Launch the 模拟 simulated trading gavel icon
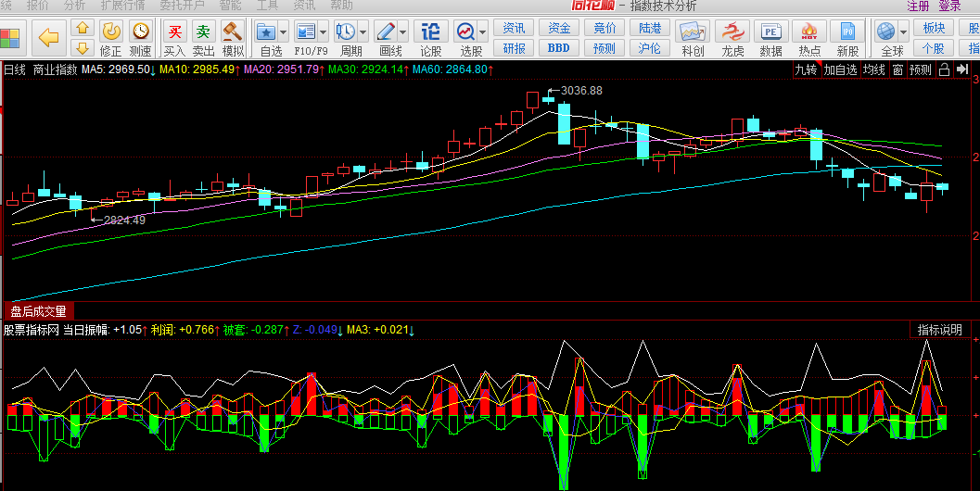The image size is (980, 491). pos(233,38)
